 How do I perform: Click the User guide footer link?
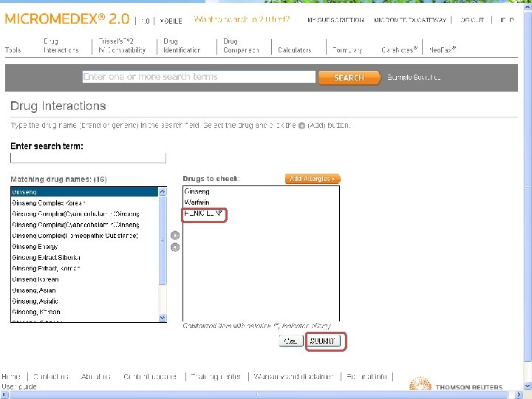click(x=19, y=386)
